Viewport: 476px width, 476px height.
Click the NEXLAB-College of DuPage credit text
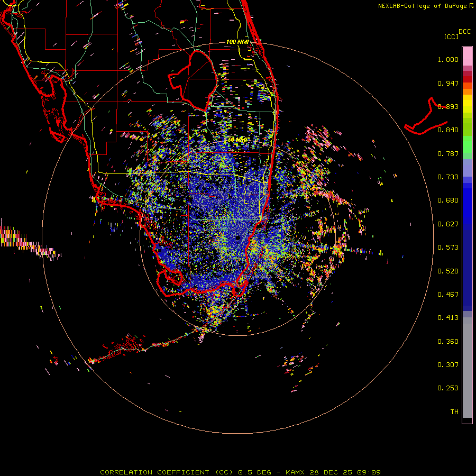pos(426,6)
